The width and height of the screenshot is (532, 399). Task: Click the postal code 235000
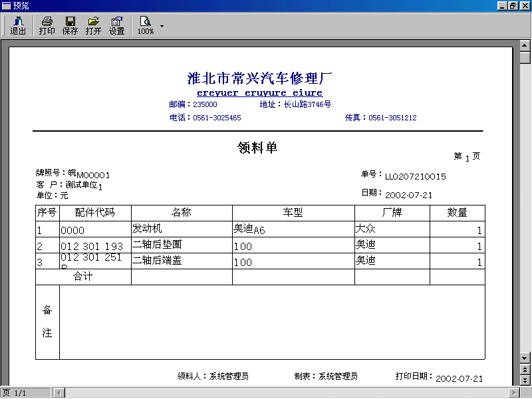pos(205,104)
